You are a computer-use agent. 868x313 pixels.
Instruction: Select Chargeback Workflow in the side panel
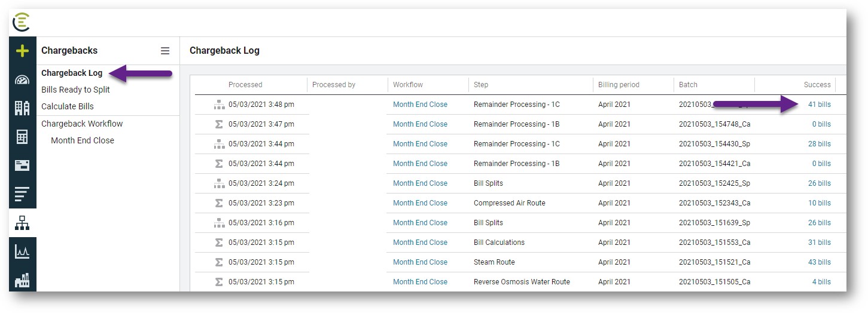click(x=82, y=124)
